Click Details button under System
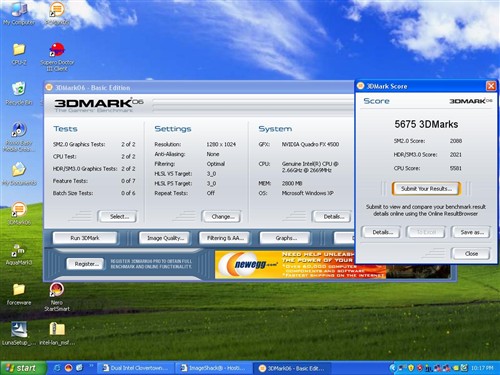This screenshot has width=500, height=375. tap(332, 217)
